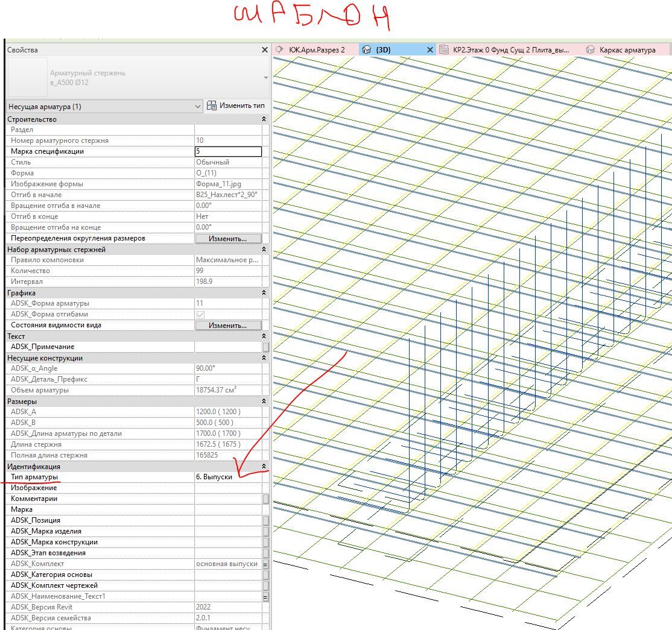
Task: Collapse the Размеры section
Action: coord(264,402)
